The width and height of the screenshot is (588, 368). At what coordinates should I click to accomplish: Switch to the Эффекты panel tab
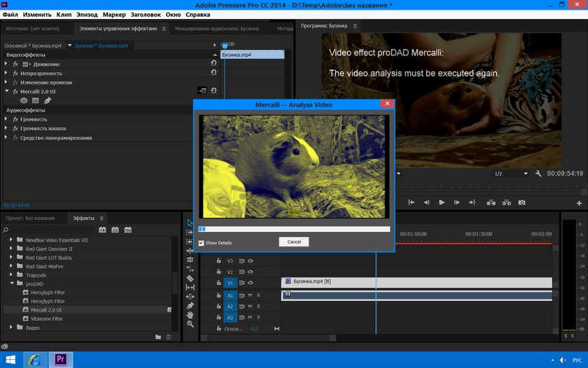[83, 218]
